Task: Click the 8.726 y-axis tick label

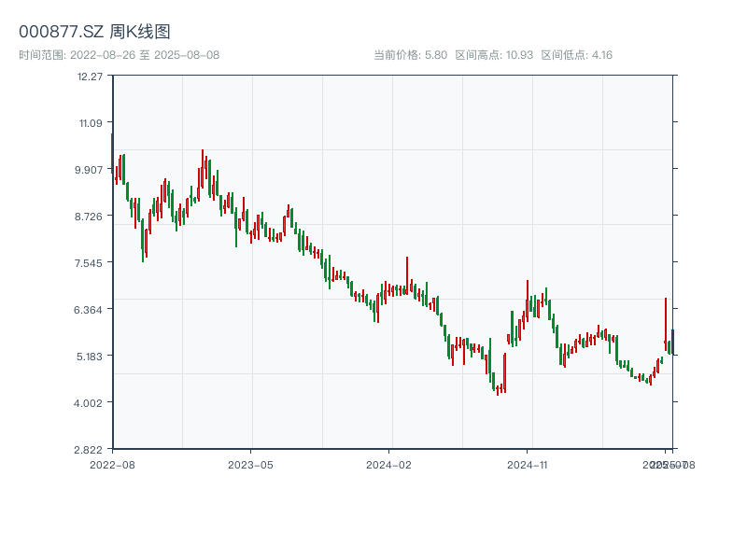Action: pos(90,216)
